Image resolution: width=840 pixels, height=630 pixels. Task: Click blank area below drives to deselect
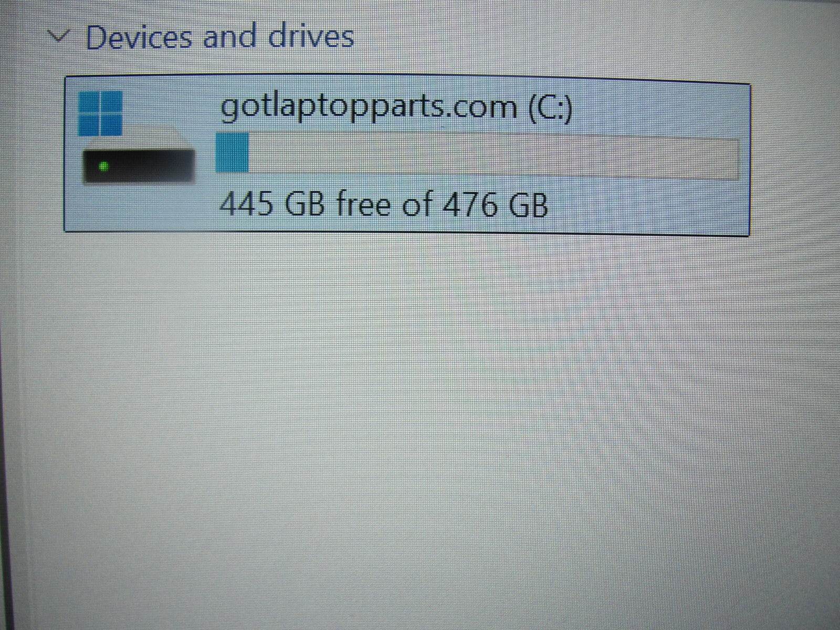pyautogui.click(x=420, y=420)
